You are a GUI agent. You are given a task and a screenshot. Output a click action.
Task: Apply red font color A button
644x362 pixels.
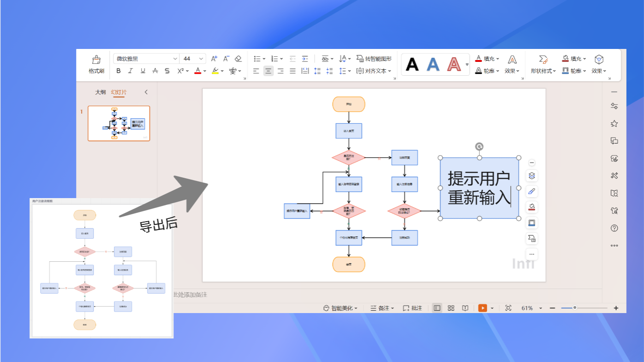tap(197, 71)
